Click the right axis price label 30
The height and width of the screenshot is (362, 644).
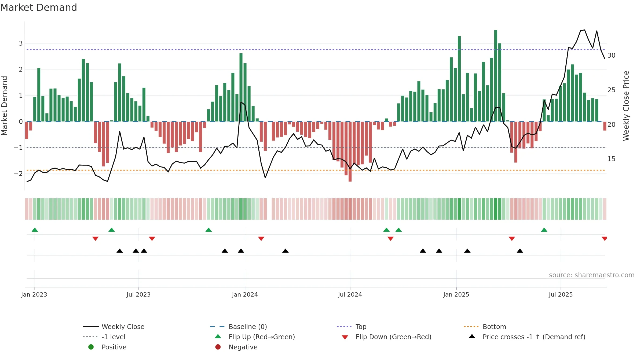click(x=612, y=56)
